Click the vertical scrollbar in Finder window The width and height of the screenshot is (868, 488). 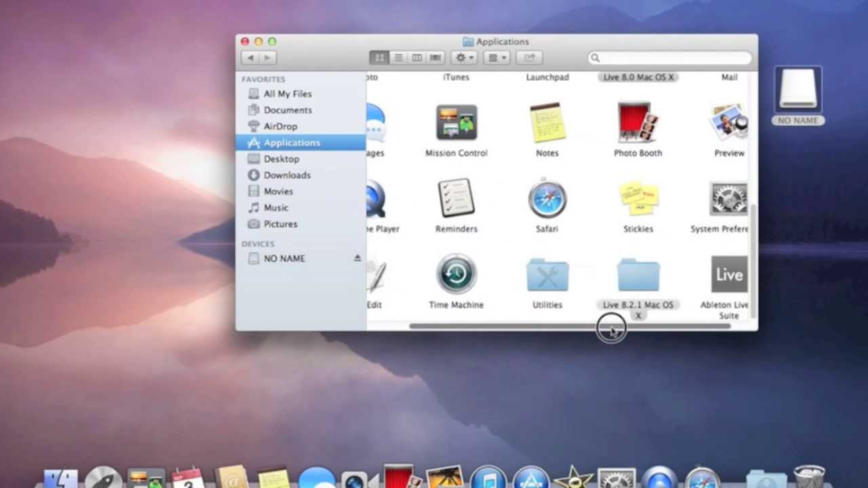click(x=752, y=261)
